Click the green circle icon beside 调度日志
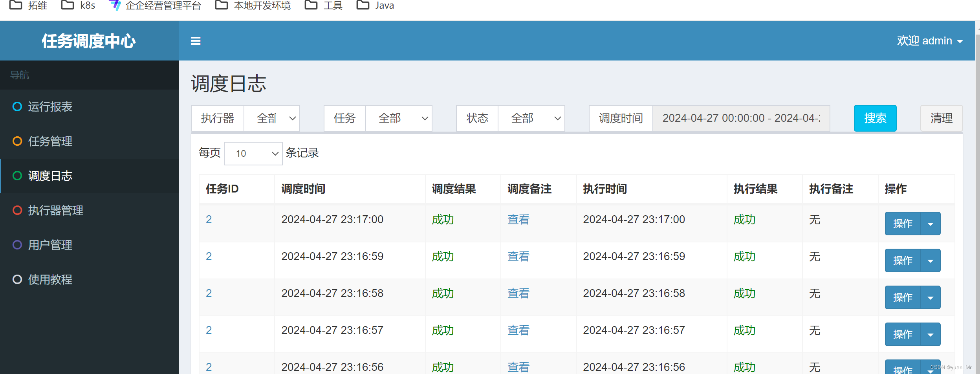The image size is (980, 374). [17, 176]
